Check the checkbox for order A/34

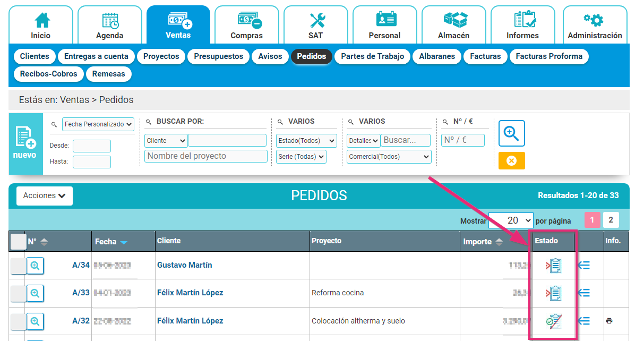[18, 266]
